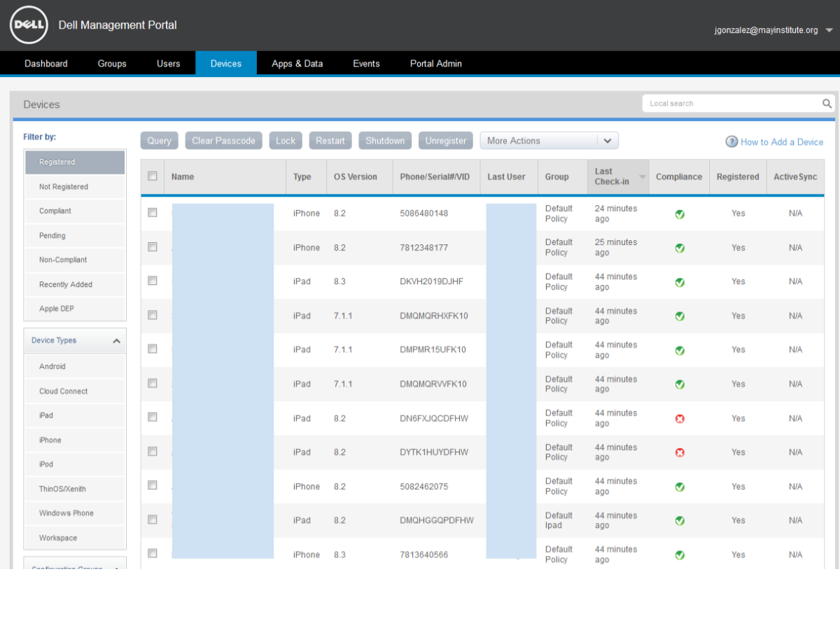Check the row with serial DKVH2019DJHF
Image resolution: width=840 pixels, height=630 pixels.
point(153,280)
